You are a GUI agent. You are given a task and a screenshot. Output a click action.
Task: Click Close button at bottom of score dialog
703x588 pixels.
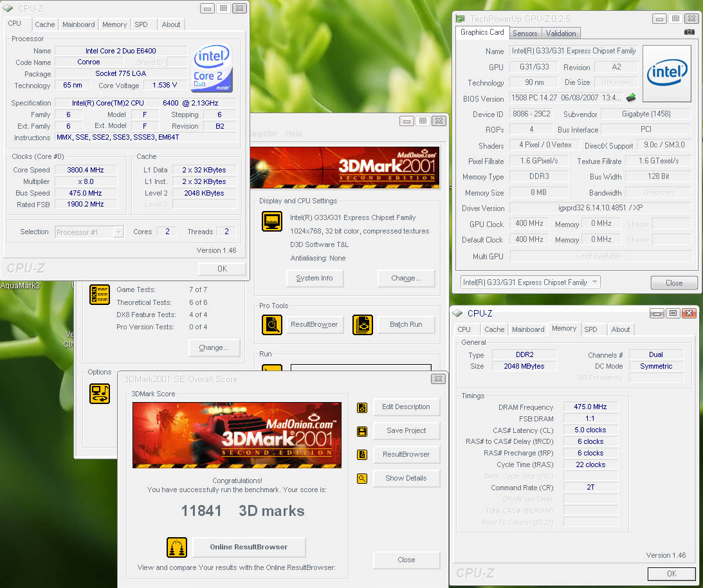pyautogui.click(x=406, y=560)
